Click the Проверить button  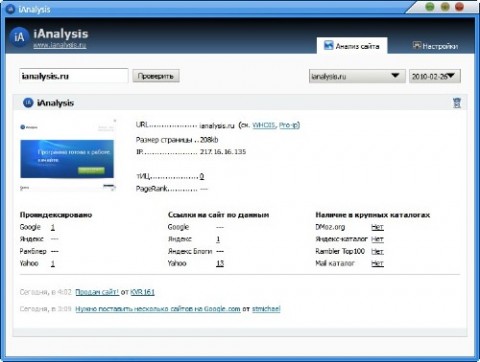pos(156,76)
